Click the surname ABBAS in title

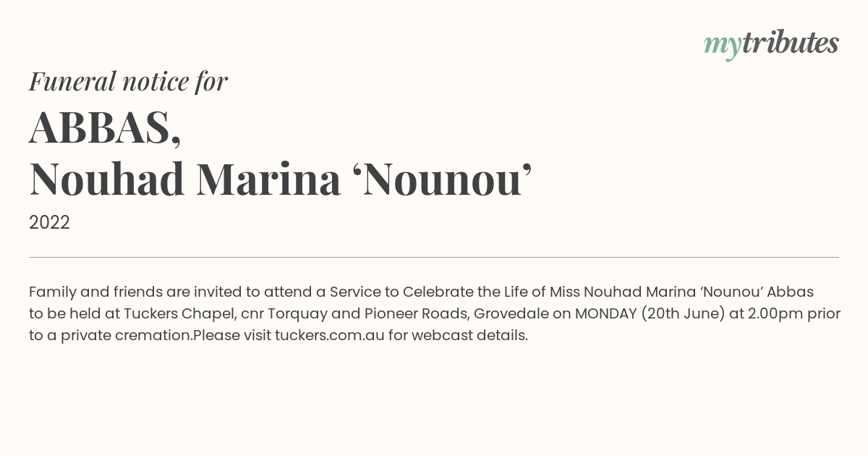pos(105,127)
